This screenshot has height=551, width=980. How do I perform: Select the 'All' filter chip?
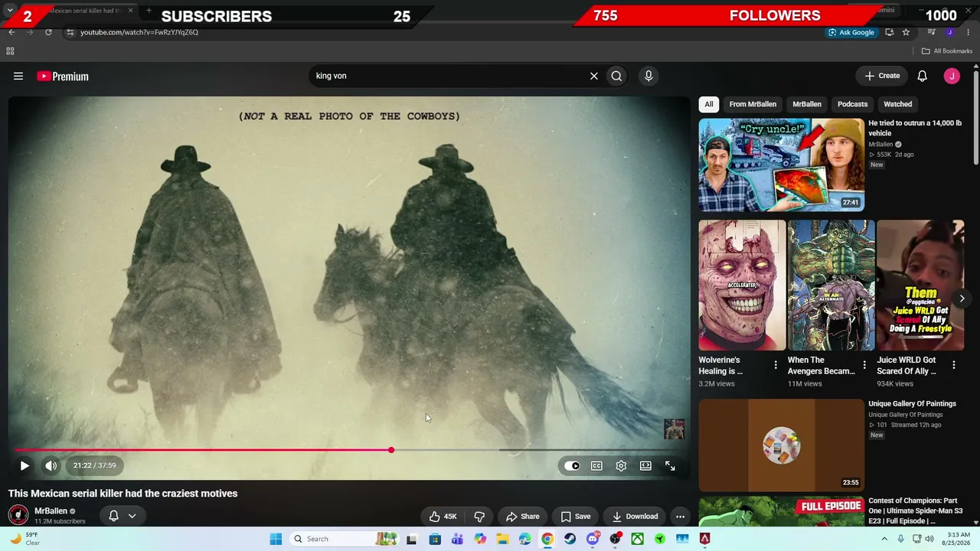709,104
